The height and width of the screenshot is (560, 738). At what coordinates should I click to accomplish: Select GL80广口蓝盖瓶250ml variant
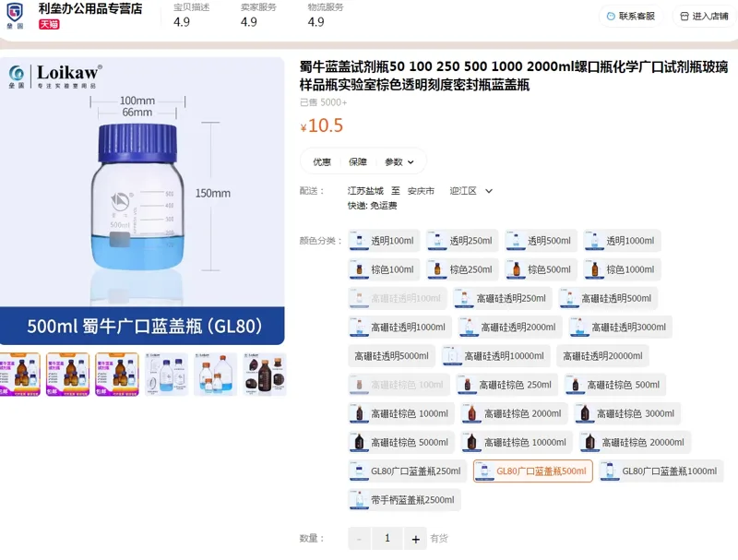pyautogui.click(x=407, y=471)
